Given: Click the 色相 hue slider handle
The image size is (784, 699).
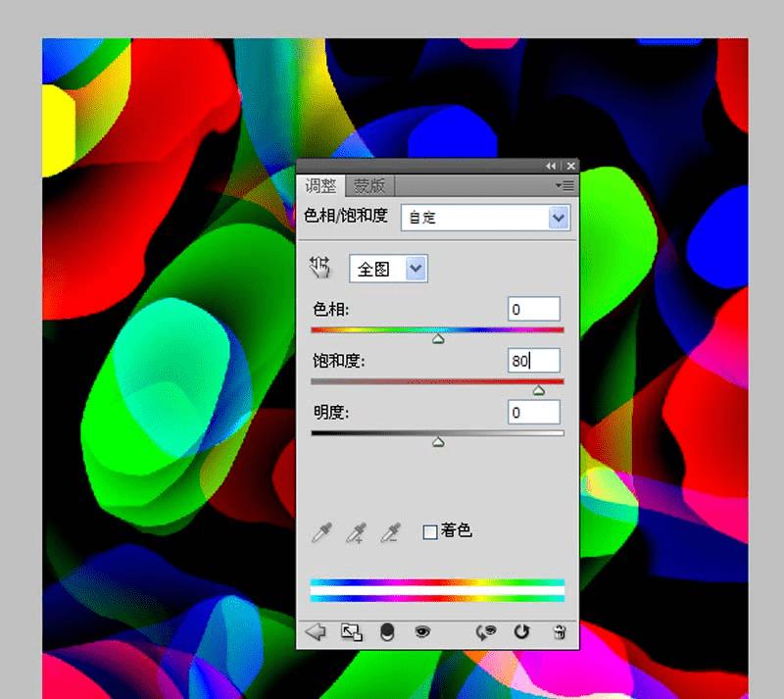Looking at the screenshot, I should (x=438, y=339).
